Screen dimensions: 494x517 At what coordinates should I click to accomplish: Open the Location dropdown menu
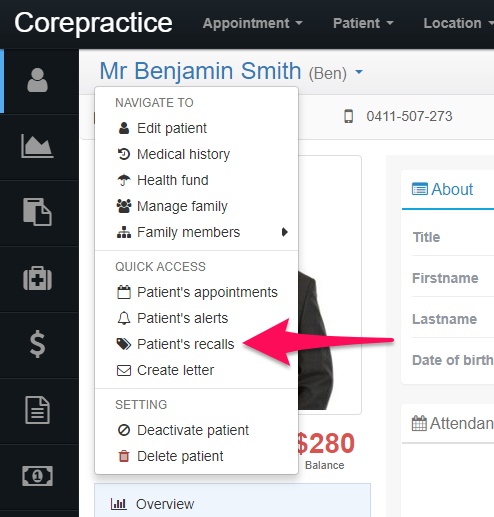458,23
